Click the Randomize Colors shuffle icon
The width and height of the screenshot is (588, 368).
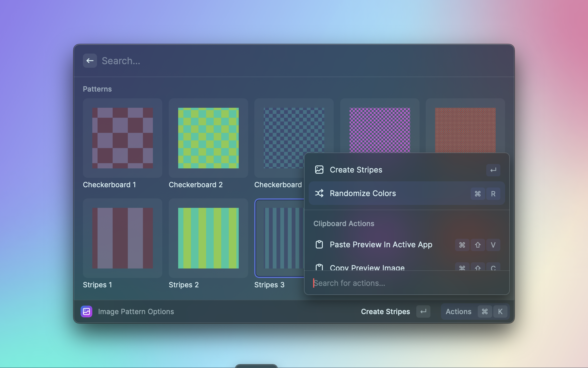tap(319, 193)
